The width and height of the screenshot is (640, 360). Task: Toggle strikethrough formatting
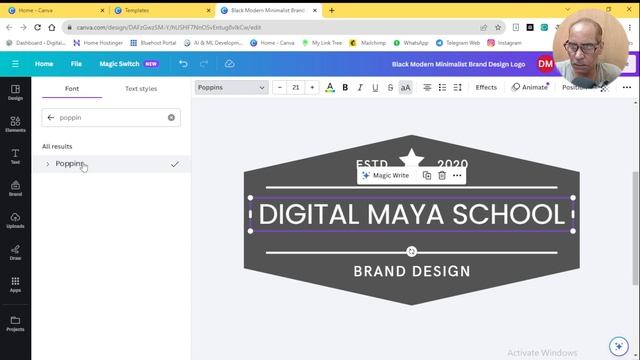390,87
